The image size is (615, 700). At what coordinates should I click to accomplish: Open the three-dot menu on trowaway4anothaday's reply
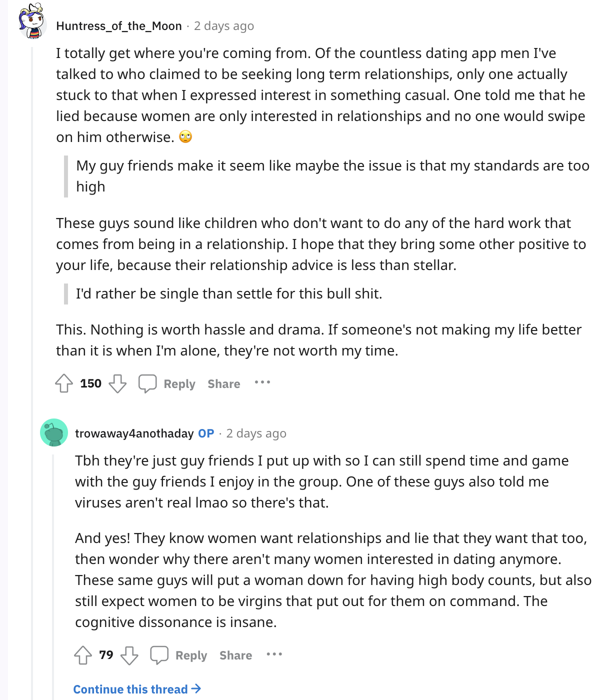point(274,654)
